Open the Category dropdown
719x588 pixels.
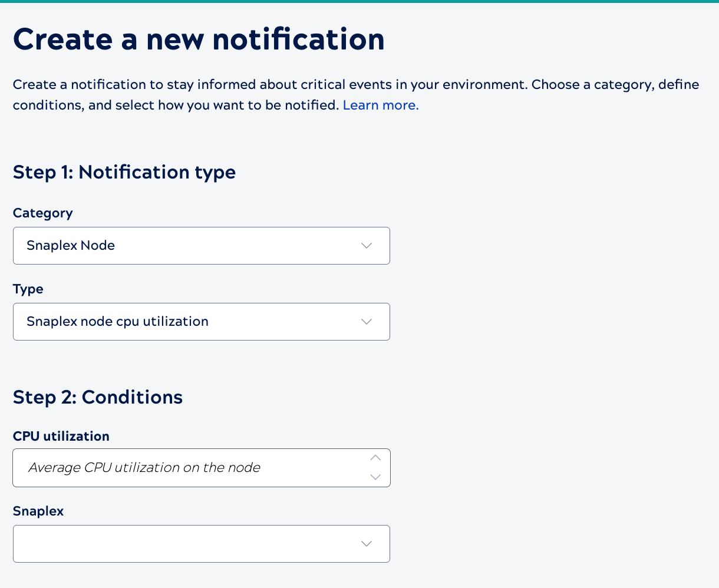tap(201, 246)
